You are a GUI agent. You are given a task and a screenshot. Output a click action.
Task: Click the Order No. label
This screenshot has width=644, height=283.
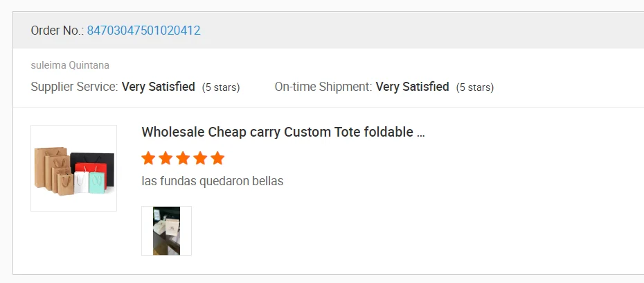[57, 31]
